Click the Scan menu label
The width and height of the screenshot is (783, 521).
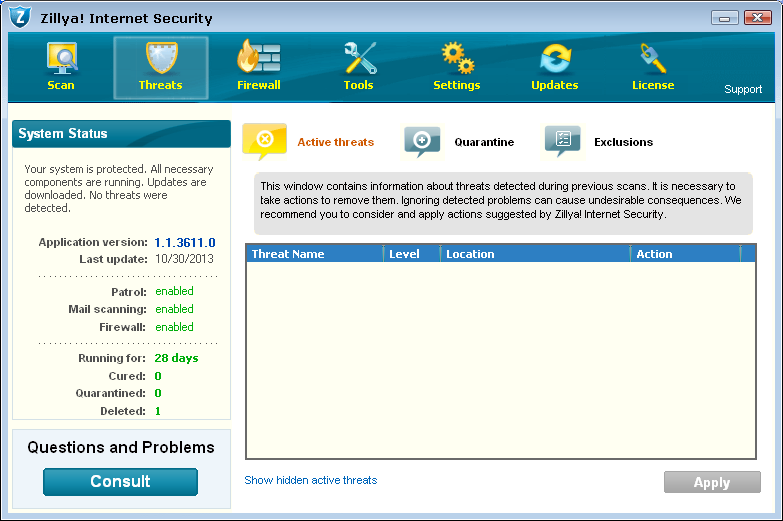click(61, 85)
